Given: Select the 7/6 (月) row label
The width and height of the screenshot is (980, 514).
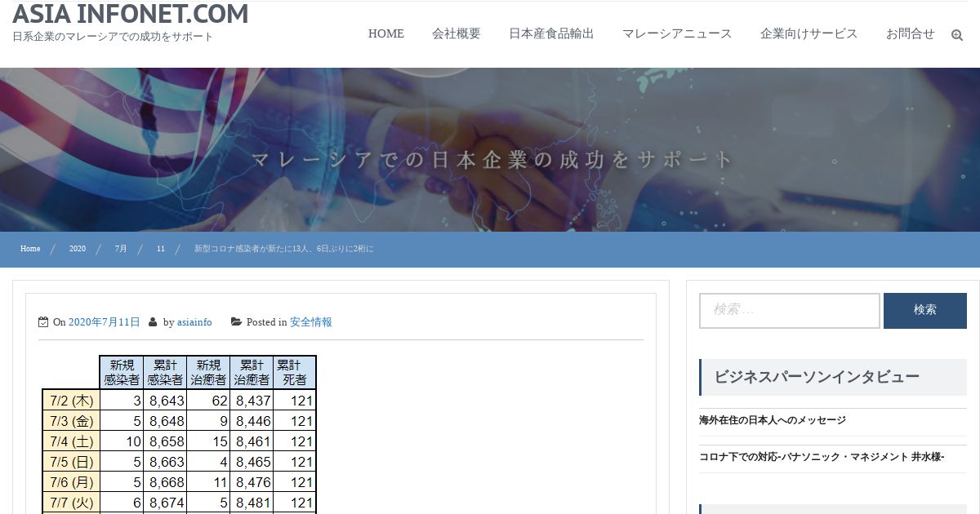Looking at the screenshot, I should coord(71,482).
